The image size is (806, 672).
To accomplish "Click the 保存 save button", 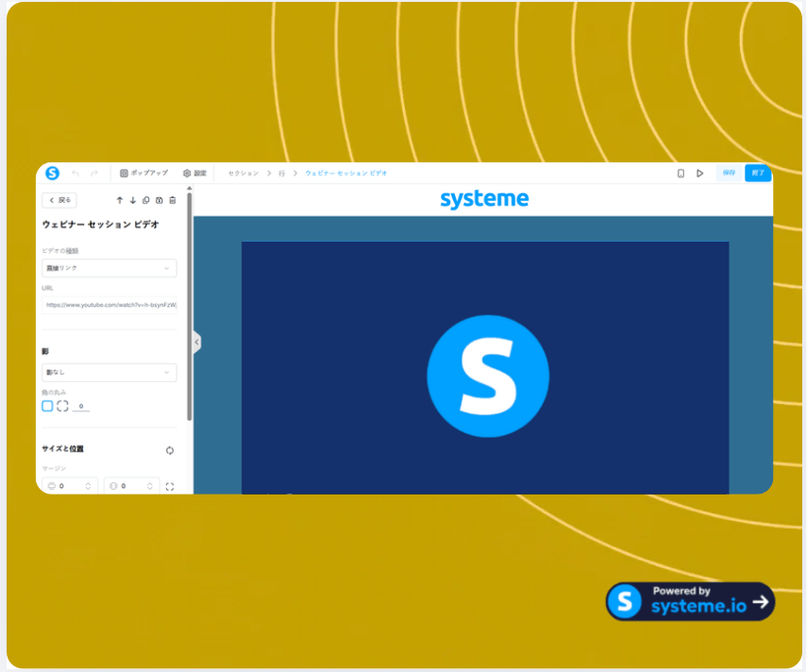I will 729,173.
